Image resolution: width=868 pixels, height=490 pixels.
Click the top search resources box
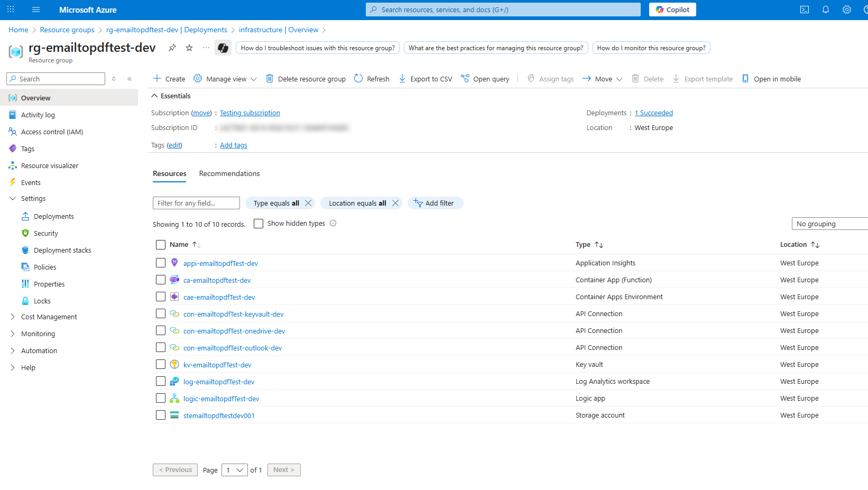[503, 10]
